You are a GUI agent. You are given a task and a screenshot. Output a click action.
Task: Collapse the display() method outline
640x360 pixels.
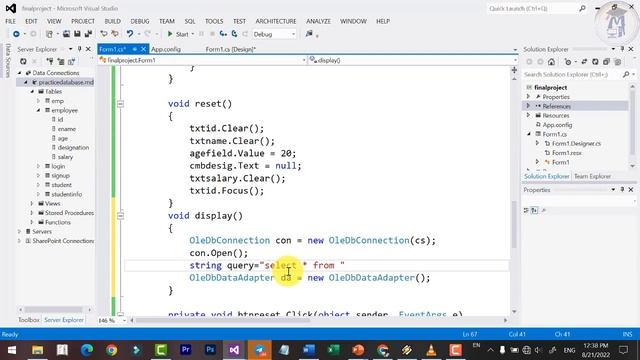click(120, 216)
